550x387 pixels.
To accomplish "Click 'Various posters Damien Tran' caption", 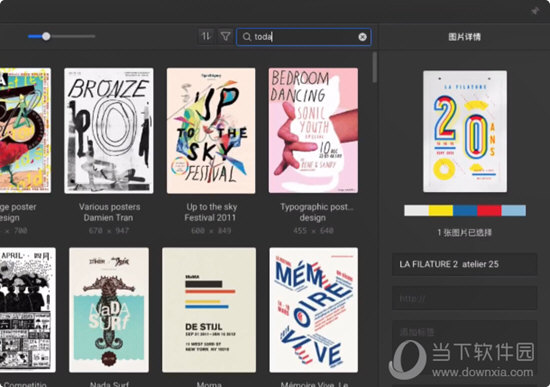I will [x=109, y=212].
